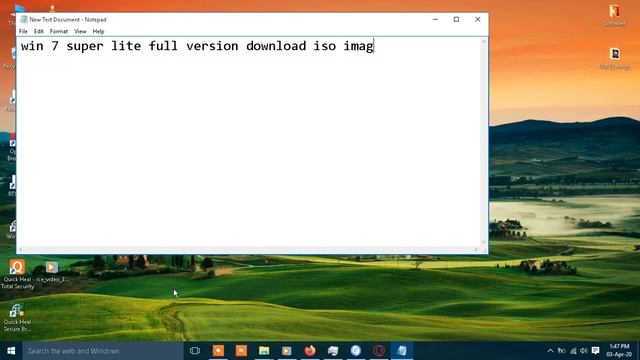This screenshot has height=360, width=640.
Task: Launch Firefox from the taskbar
Action: tap(310, 351)
